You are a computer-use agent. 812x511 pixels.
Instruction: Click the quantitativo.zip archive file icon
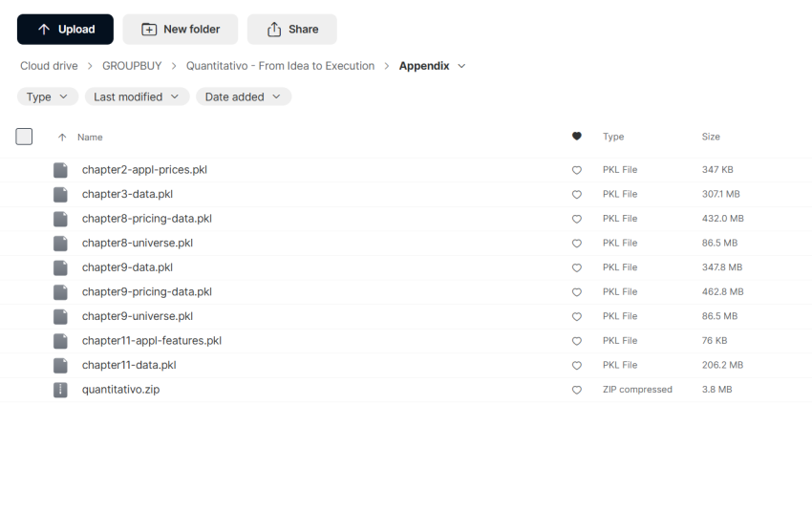60,390
